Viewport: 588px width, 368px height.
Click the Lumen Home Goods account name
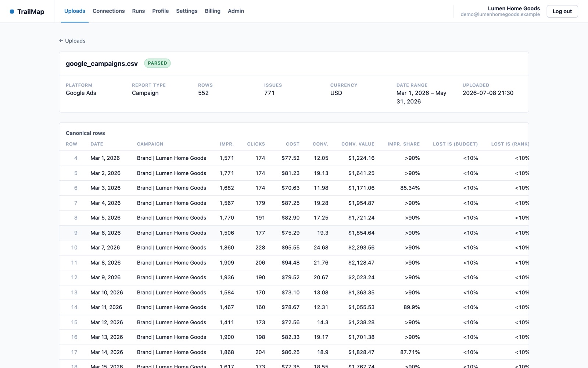point(514,8)
